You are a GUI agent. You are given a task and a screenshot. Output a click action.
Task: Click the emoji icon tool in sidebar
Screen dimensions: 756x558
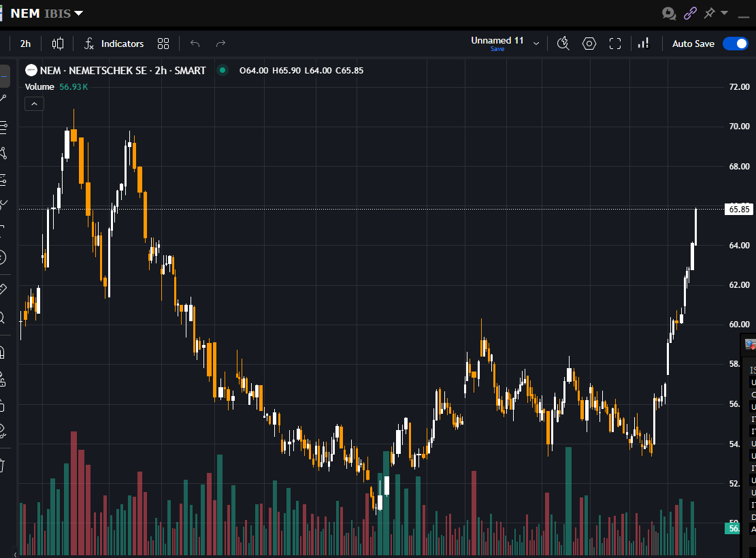point(3,257)
